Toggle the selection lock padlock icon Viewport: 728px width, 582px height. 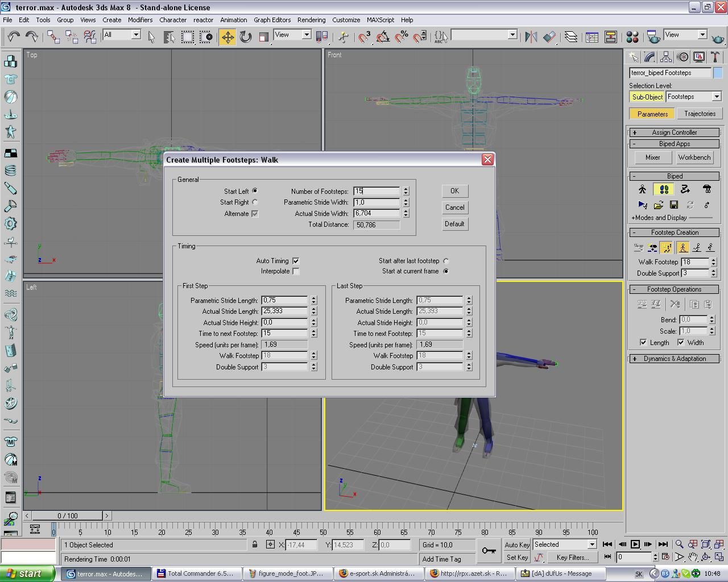[255, 544]
